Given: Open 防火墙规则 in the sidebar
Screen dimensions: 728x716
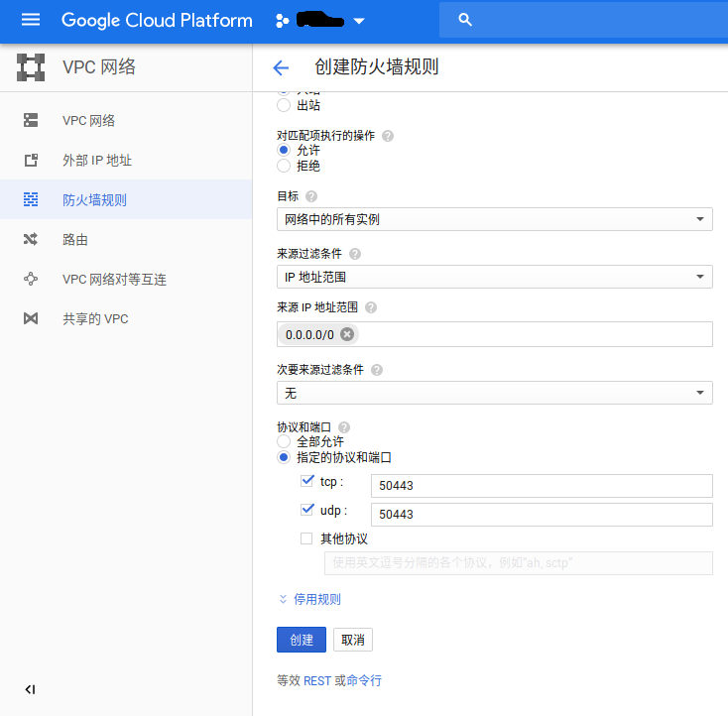Looking at the screenshot, I should pyautogui.click(x=94, y=199).
